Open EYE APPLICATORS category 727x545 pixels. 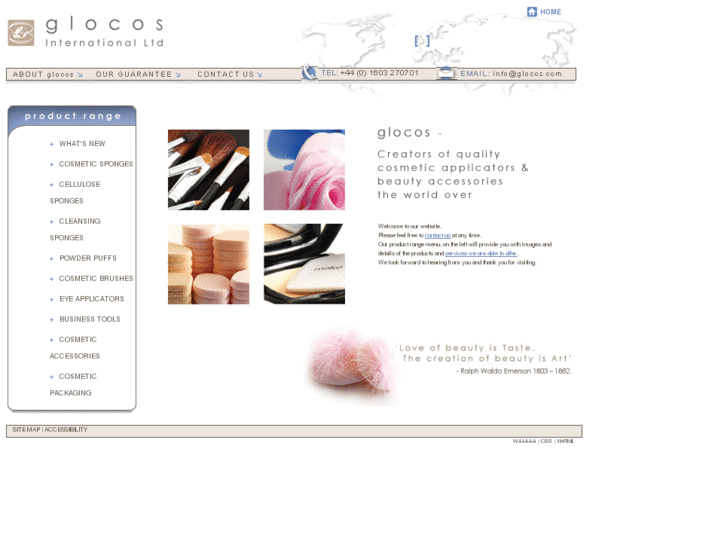click(x=91, y=299)
